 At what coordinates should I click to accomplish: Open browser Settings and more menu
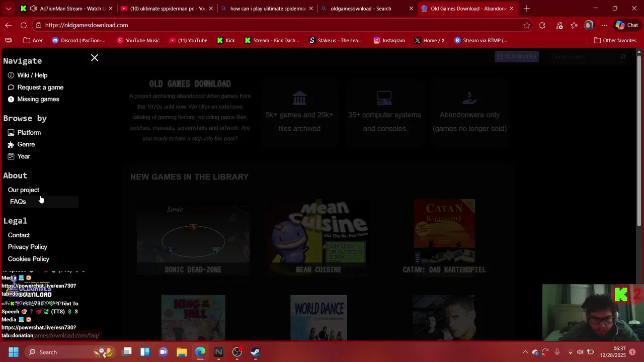604,25
